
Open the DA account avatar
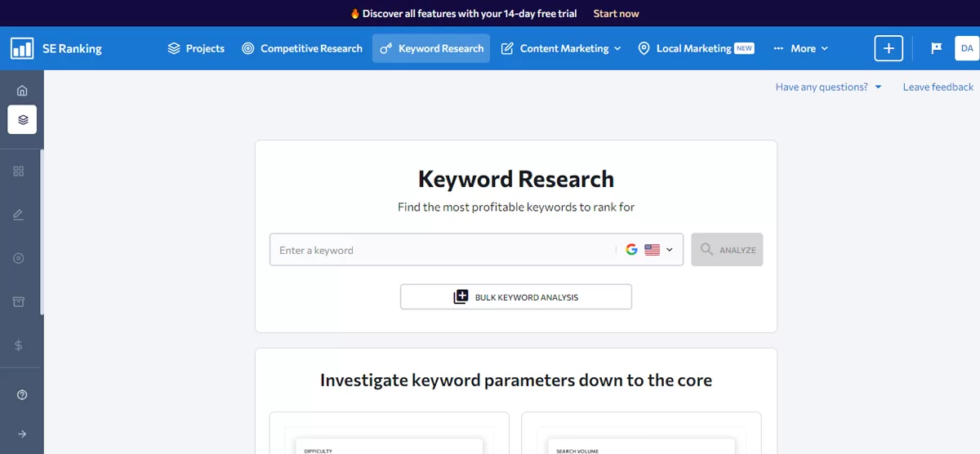click(967, 48)
